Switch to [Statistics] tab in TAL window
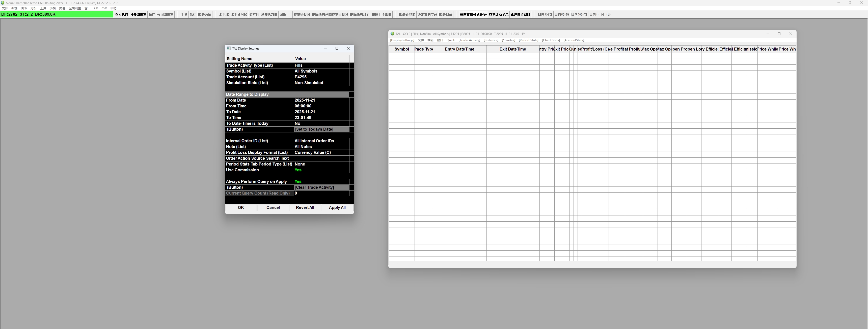868x329 pixels. 491,40
